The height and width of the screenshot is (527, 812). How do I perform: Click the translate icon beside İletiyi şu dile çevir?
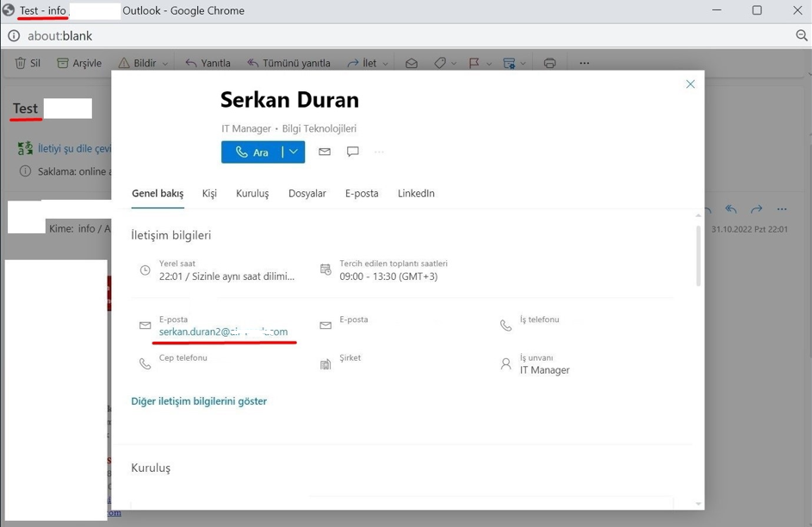coord(25,149)
